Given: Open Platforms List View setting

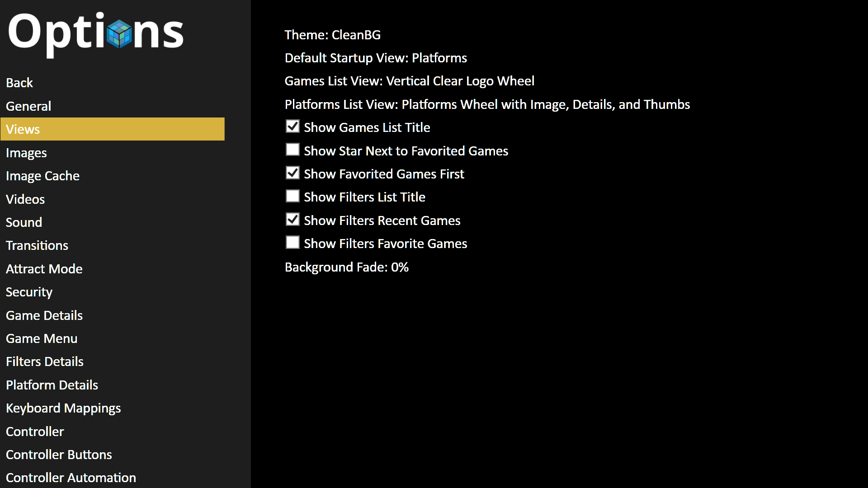Looking at the screenshot, I should pos(487,104).
